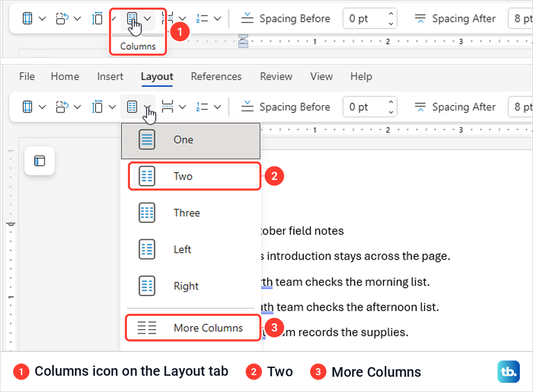Click the Columns icon under the Layout tab
The image size is (533, 392).
132,107
